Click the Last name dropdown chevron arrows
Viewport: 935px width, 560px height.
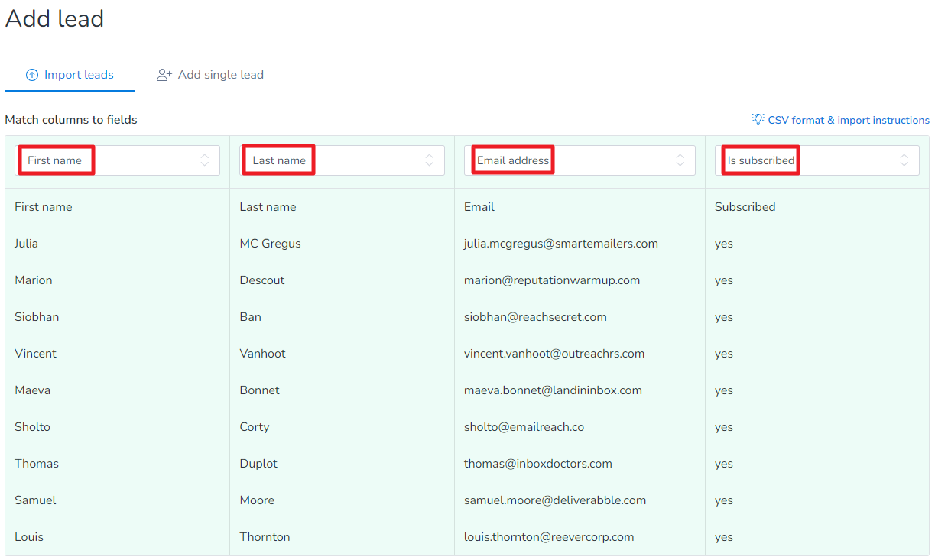[x=430, y=160]
